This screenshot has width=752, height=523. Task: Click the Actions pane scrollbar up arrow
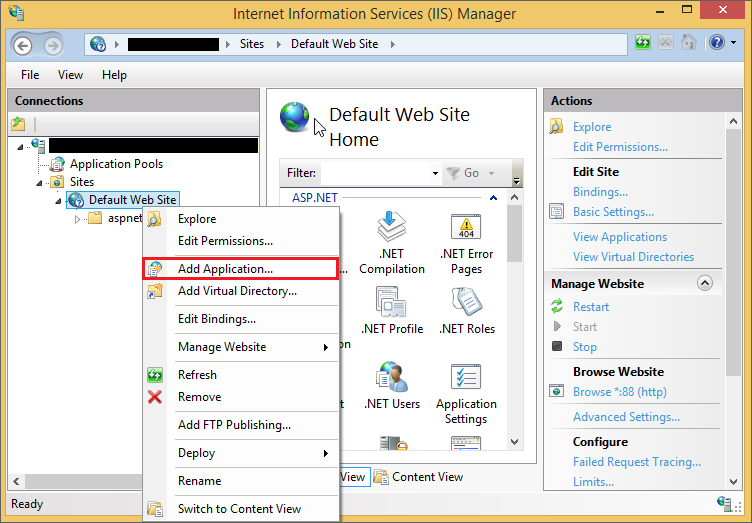733,122
